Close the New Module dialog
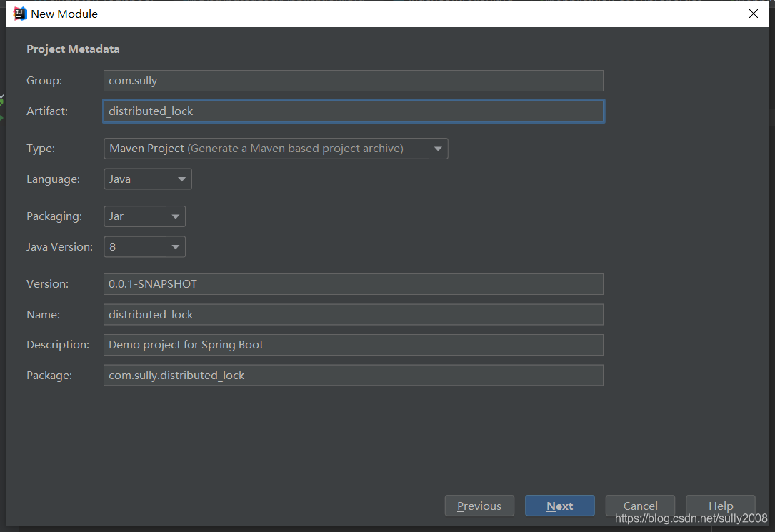Screen dimensions: 775x532 [x=754, y=14]
